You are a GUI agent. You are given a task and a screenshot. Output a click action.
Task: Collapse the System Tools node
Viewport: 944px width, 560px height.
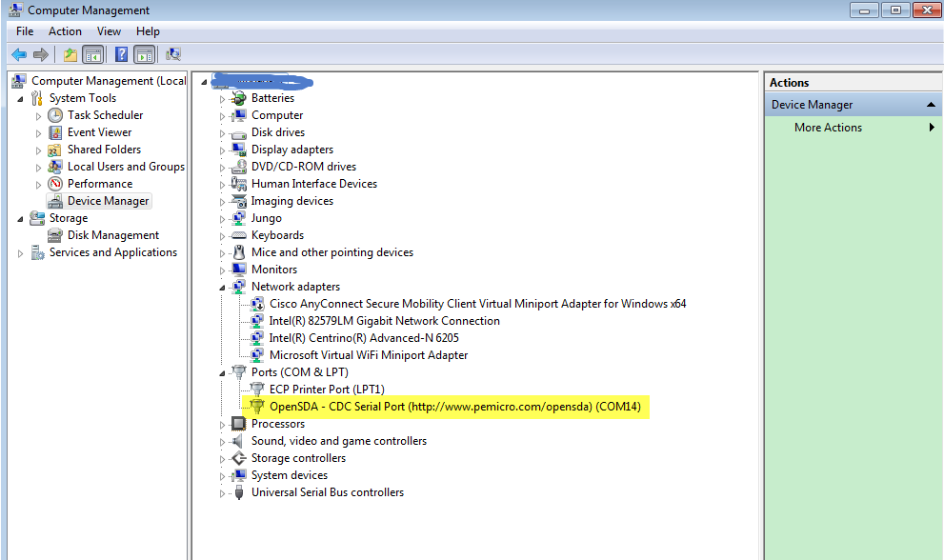pyautogui.click(x=20, y=99)
